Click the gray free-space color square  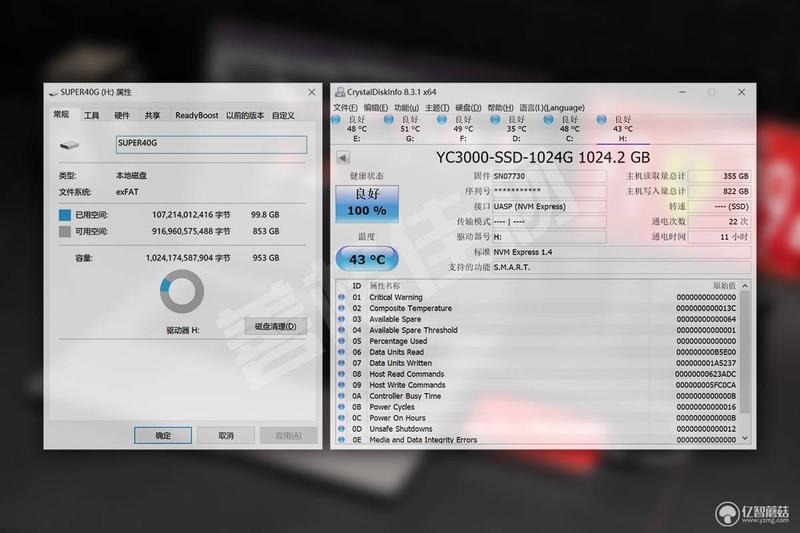(65, 232)
